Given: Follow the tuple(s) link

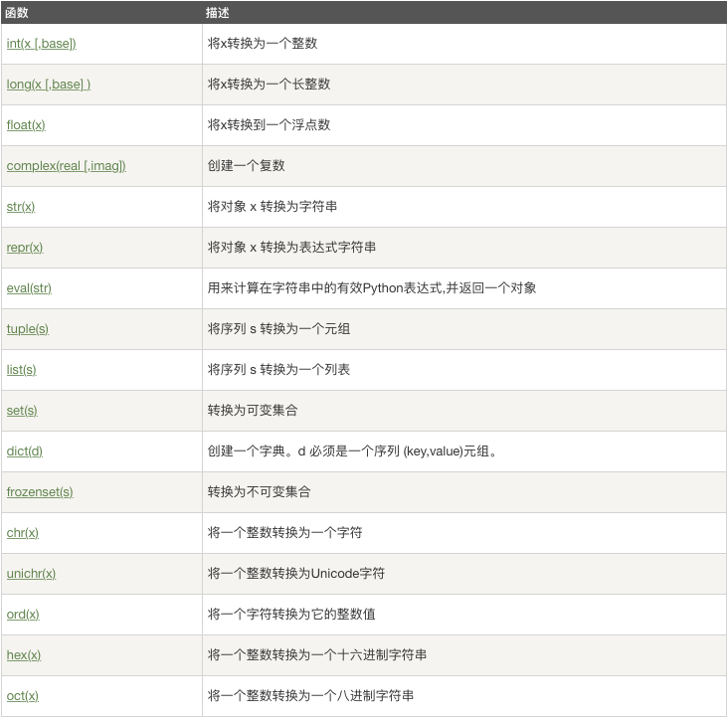Looking at the screenshot, I should (x=28, y=329).
